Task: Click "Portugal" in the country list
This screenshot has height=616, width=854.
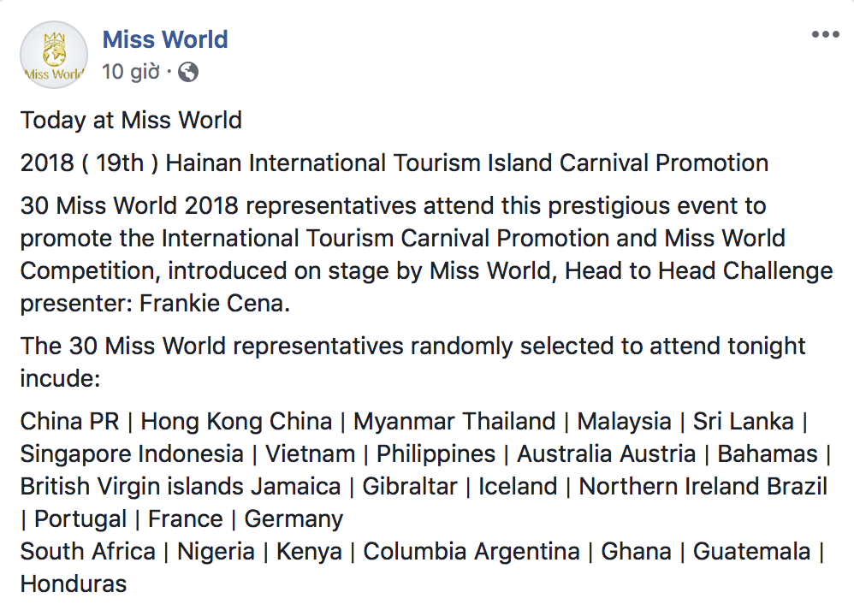Action: coord(80,519)
